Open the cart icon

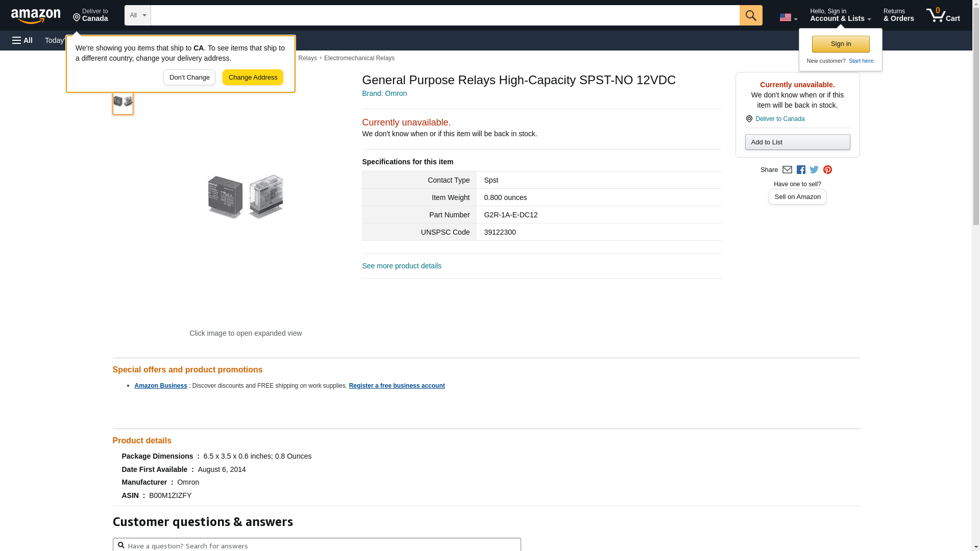(x=943, y=15)
